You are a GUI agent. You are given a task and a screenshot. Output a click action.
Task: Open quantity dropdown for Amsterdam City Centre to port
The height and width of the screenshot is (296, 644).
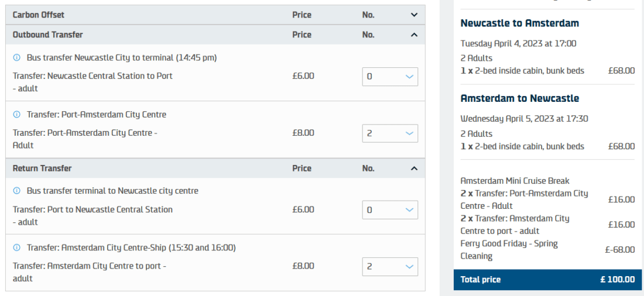coord(390,266)
